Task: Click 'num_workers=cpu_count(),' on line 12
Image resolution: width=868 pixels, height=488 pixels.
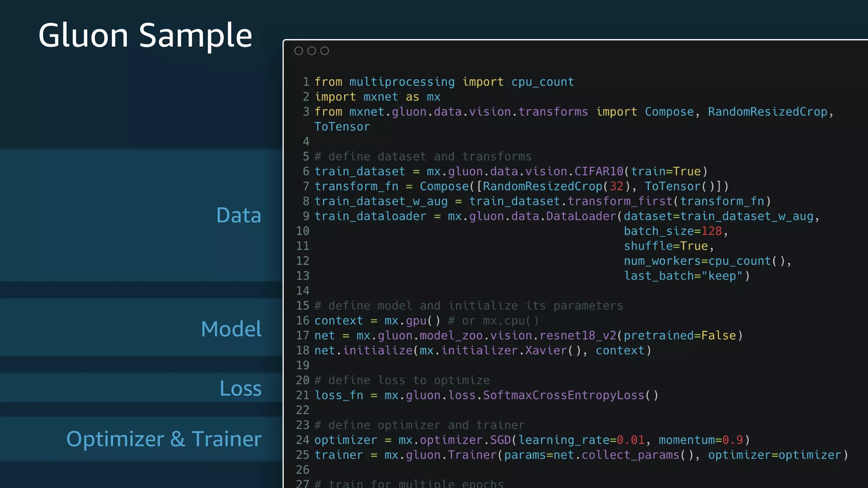Action: click(707, 261)
